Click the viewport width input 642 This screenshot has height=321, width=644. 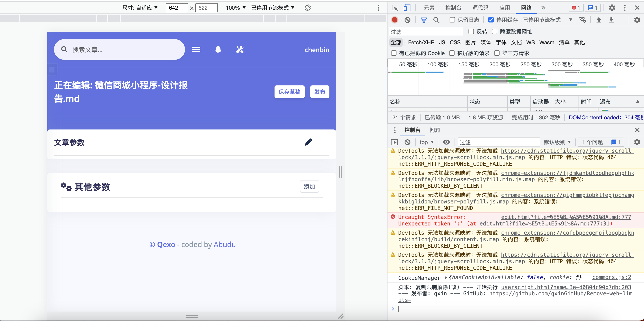176,8
